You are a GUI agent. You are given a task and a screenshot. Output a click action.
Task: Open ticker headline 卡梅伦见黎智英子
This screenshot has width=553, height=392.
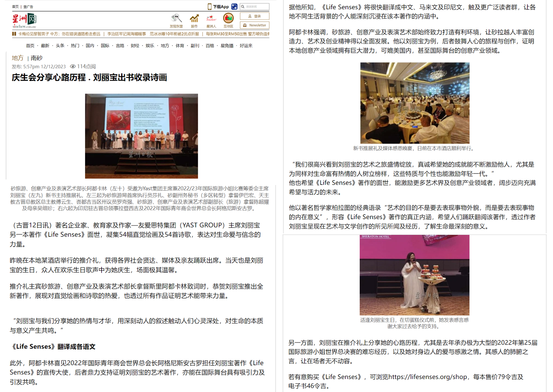click(59, 34)
